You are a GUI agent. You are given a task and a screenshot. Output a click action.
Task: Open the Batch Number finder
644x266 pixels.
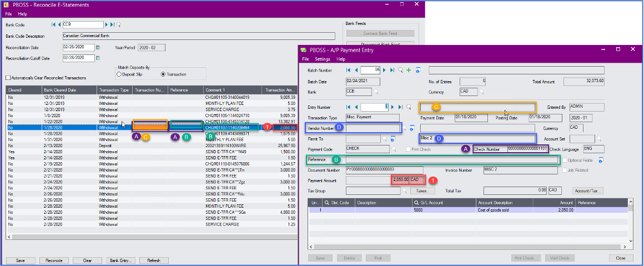tap(401, 71)
